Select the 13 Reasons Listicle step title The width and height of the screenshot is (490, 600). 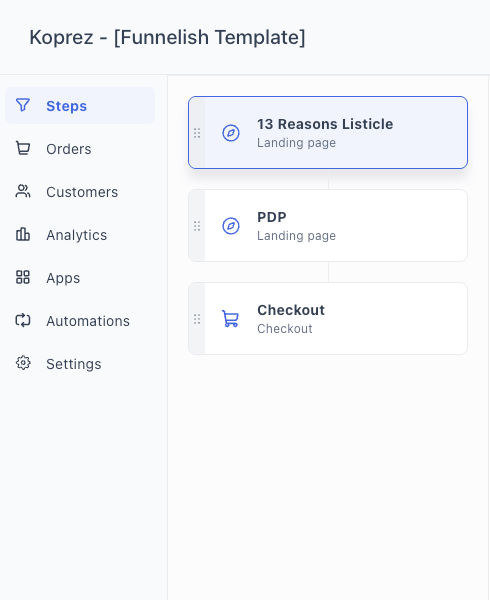click(325, 124)
